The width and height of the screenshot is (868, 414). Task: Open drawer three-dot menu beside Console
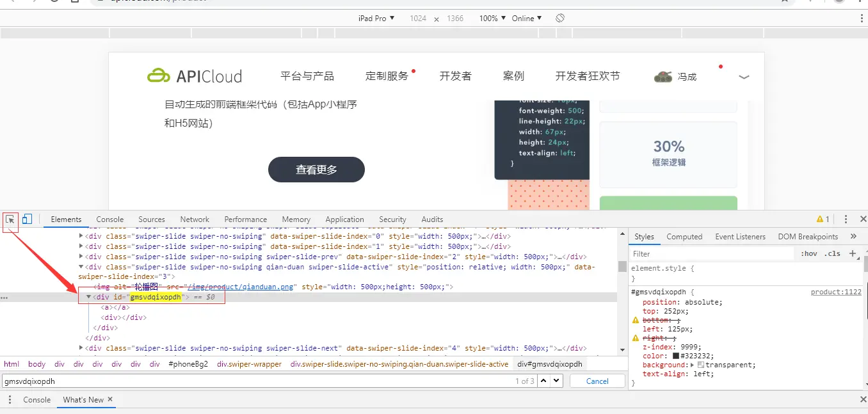point(10,400)
